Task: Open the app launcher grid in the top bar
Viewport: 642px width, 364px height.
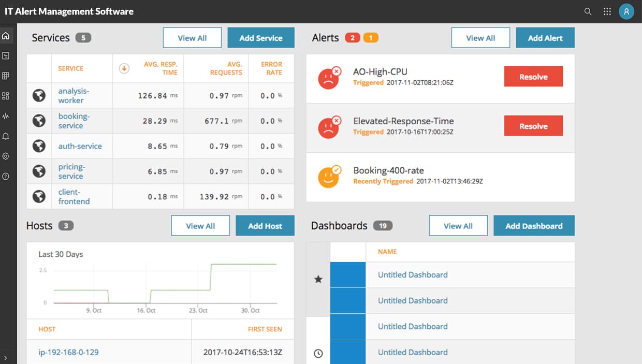Action: pyautogui.click(x=607, y=11)
